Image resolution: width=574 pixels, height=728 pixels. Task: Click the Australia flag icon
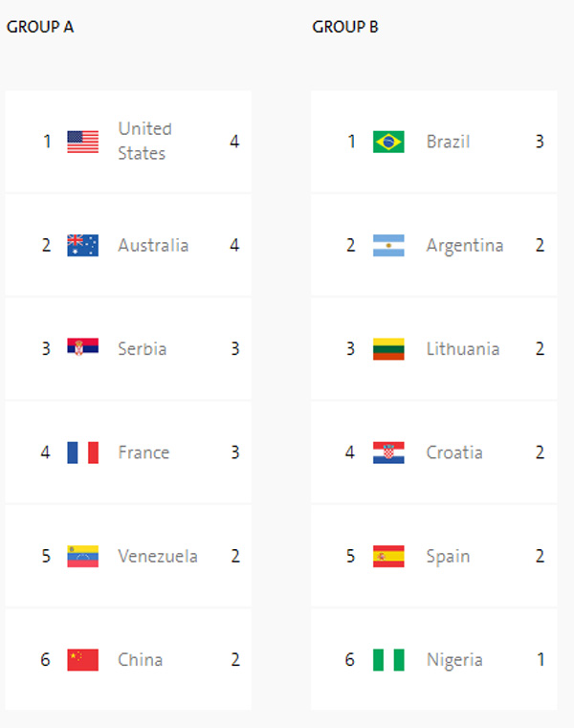[82, 245]
